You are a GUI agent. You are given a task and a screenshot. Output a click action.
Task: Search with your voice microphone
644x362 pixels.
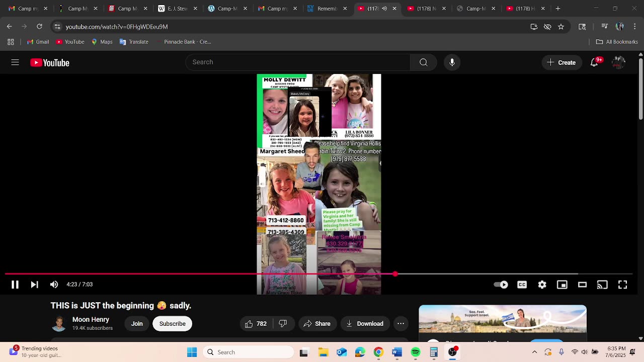(452, 62)
